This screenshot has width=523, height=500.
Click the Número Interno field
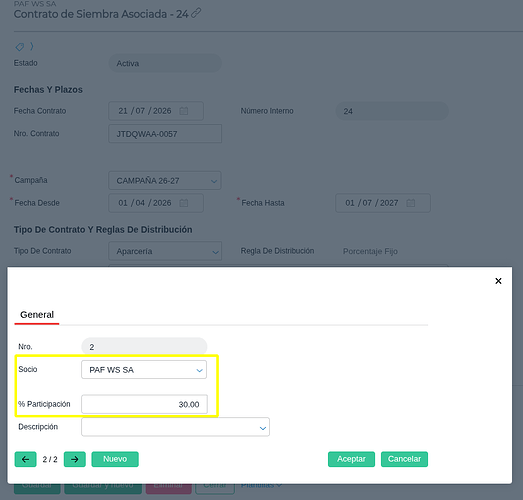coord(392,111)
